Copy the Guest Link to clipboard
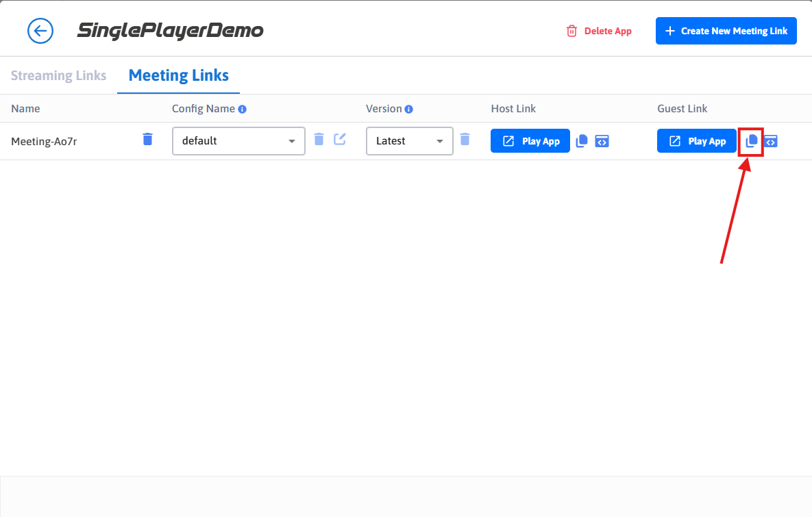 (751, 141)
